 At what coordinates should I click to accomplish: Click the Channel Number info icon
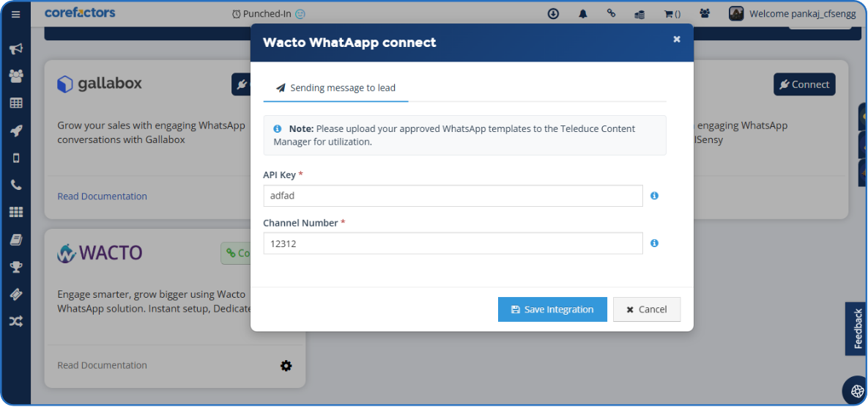[x=654, y=243]
